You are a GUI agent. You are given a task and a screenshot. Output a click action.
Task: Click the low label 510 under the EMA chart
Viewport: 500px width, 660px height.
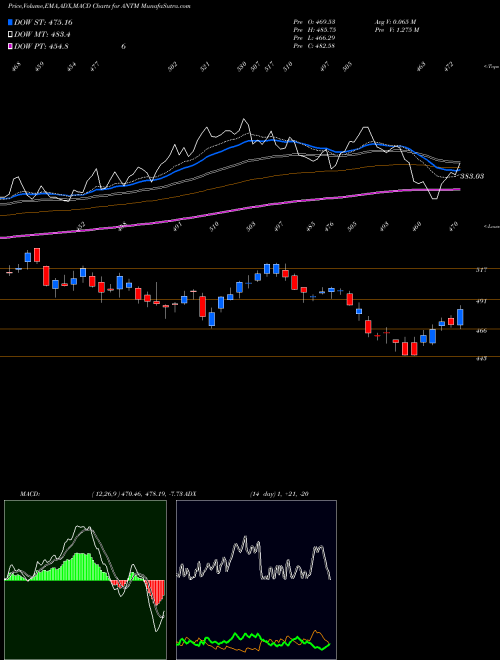214,227
